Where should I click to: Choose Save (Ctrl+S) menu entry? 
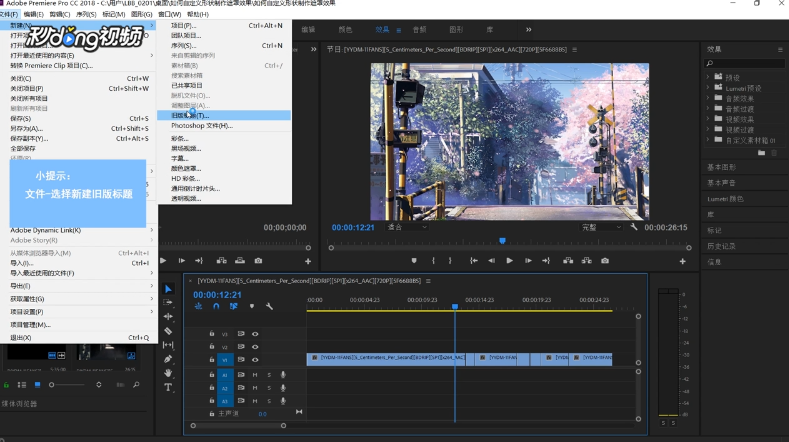[80, 118]
